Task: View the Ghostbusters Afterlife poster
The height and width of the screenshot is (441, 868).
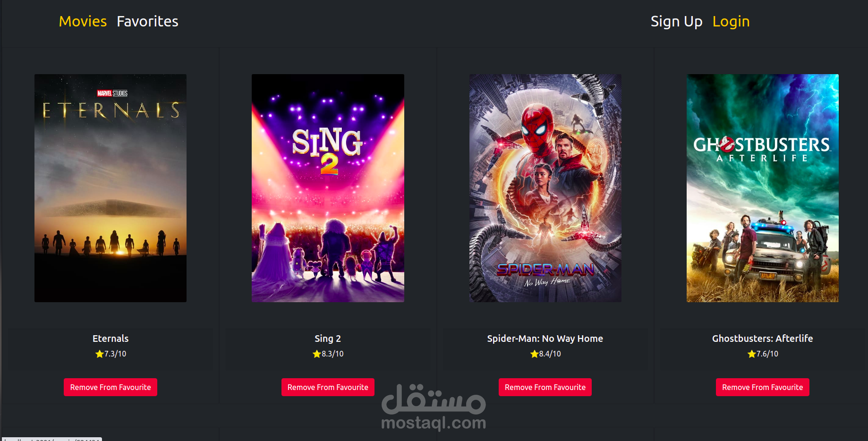Action: pos(762,188)
